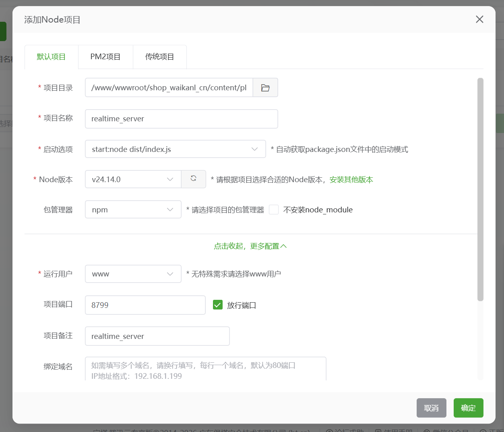Viewport: 504px width, 432px height.
Task: Switch to the traditional project tab
Action: pos(159,57)
